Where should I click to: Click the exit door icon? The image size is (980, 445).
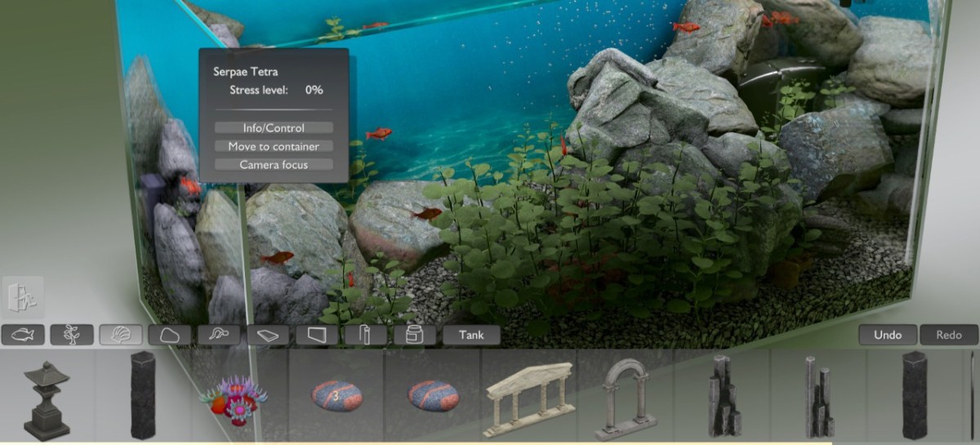(22, 297)
